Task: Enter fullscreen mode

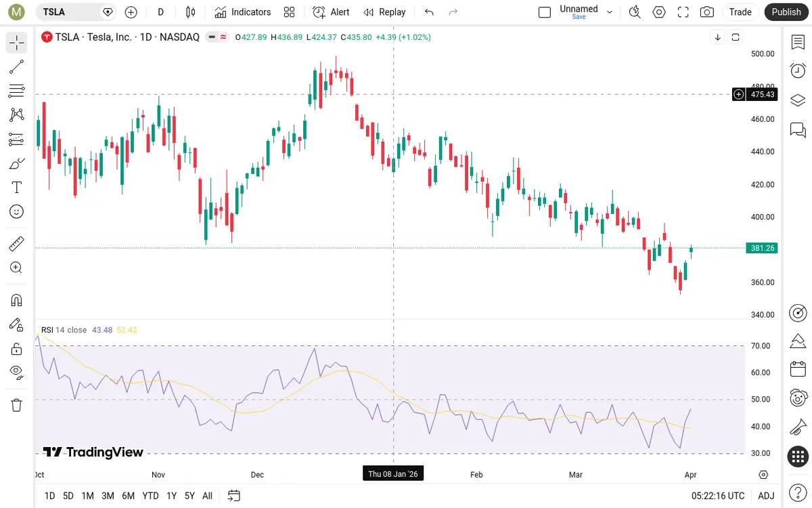Action: tap(683, 12)
